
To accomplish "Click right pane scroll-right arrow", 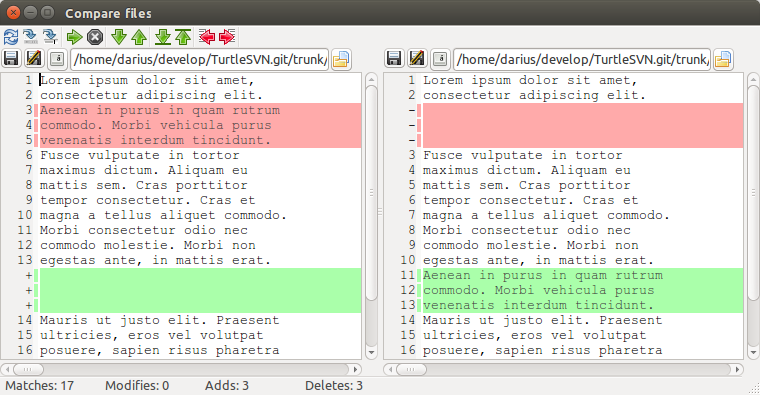I will click(738, 369).
